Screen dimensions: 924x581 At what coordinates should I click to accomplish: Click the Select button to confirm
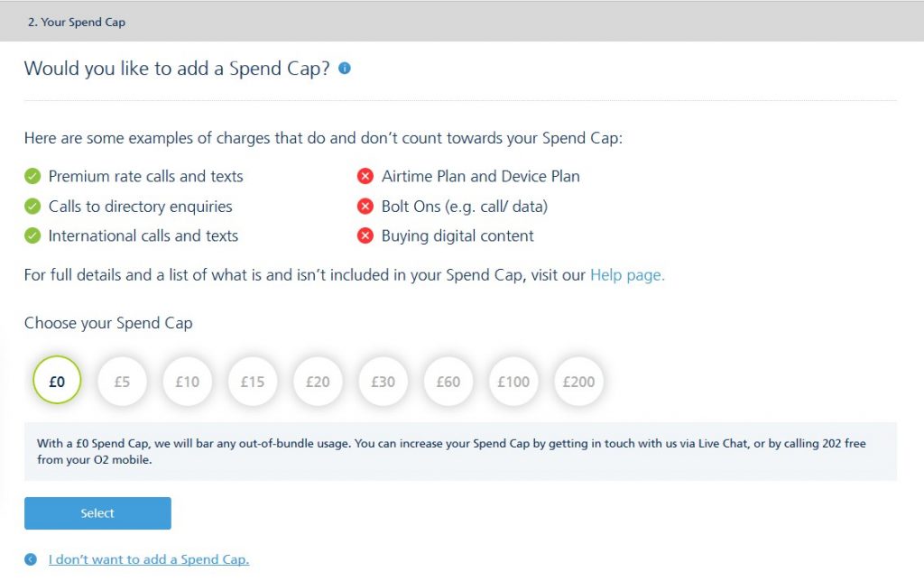(x=97, y=512)
